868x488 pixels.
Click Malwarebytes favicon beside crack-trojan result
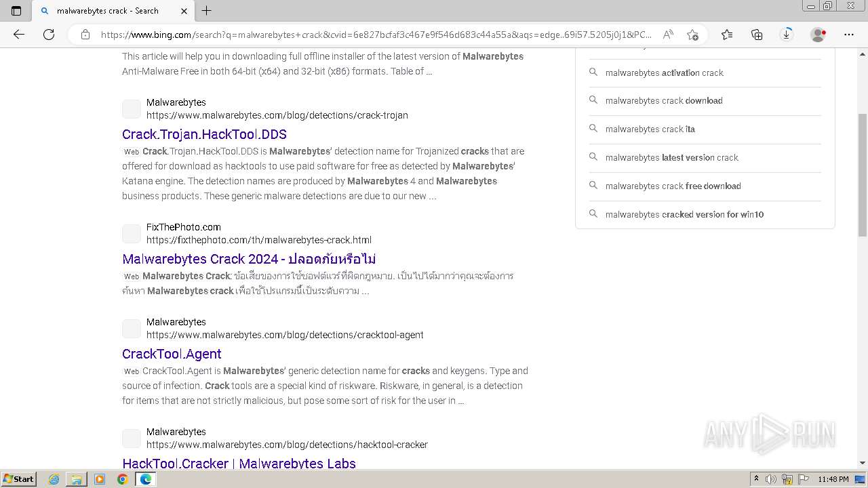pyautogui.click(x=132, y=109)
